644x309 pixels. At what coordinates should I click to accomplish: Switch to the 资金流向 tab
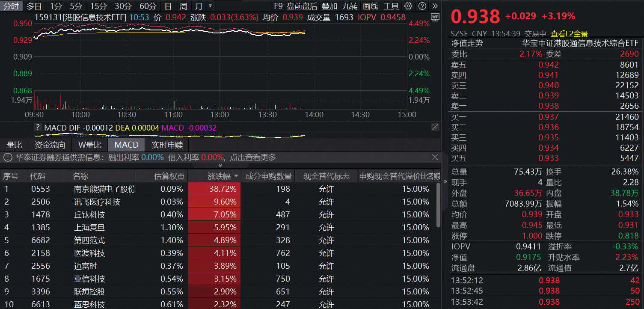[x=50, y=145]
